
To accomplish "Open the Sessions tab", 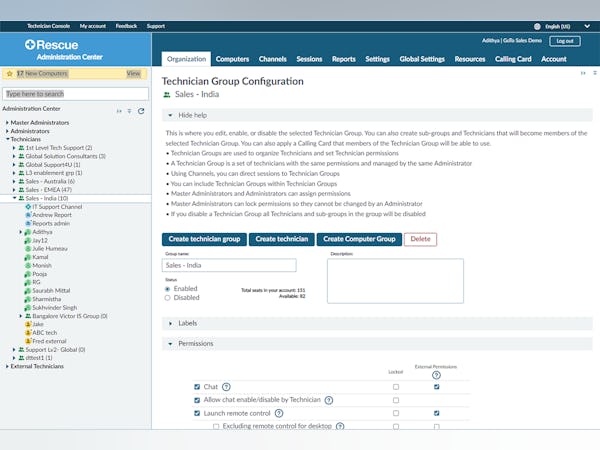I will click(x=309, y=59).
